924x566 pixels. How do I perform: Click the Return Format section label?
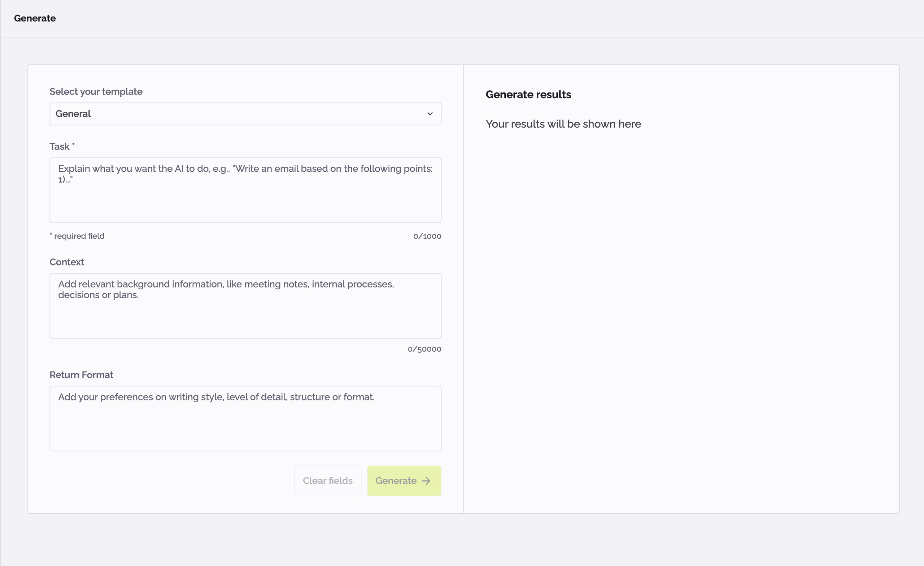tap(81, 374)
